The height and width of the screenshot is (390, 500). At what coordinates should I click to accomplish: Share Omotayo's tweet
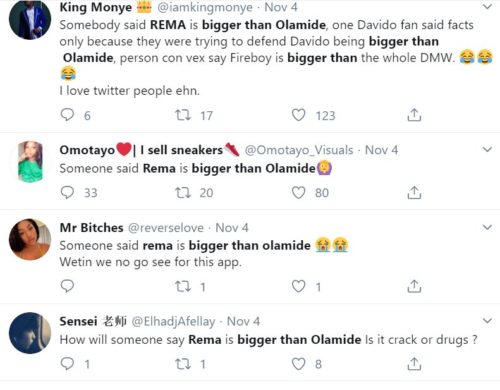tap(414, 192)
